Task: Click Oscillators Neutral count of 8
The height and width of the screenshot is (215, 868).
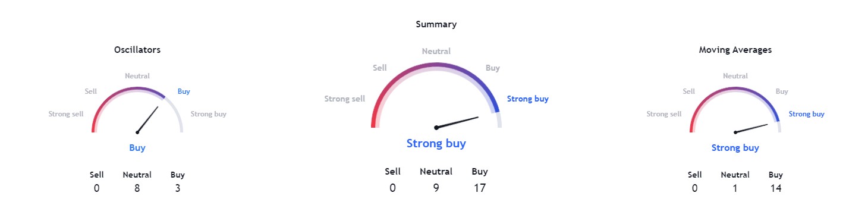Action: [137, 188]
